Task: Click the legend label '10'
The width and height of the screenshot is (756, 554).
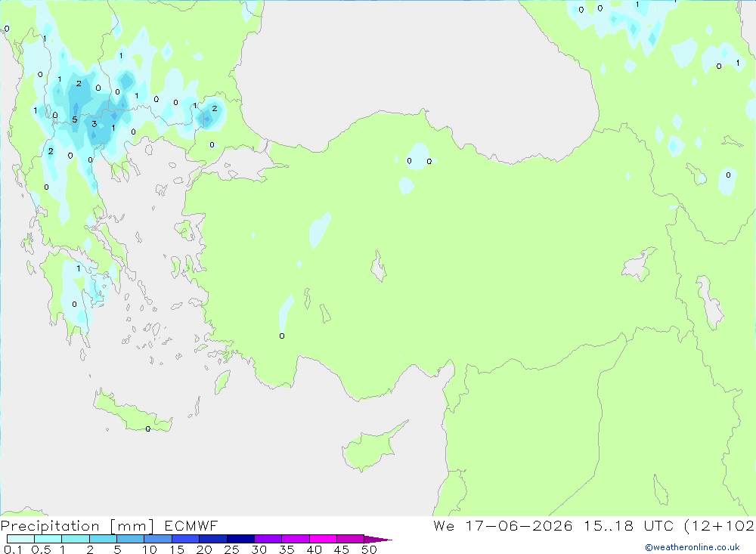Action: point(150,549)
